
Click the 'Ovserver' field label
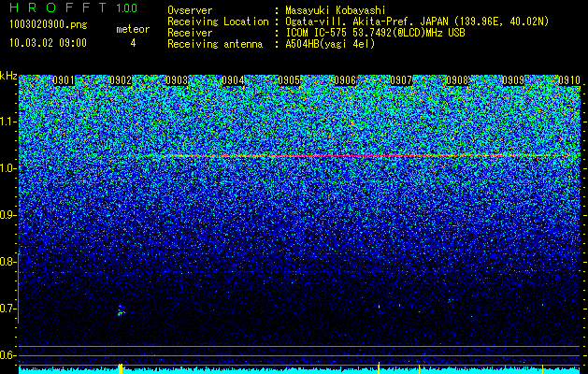click(x=190, y=10)
